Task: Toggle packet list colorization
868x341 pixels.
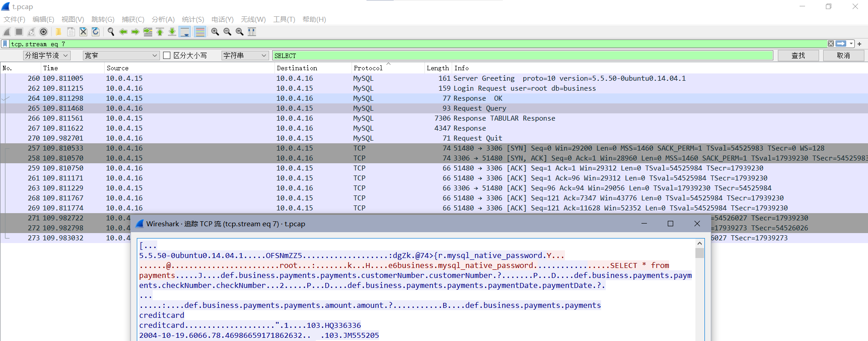Action: [200, 32]
